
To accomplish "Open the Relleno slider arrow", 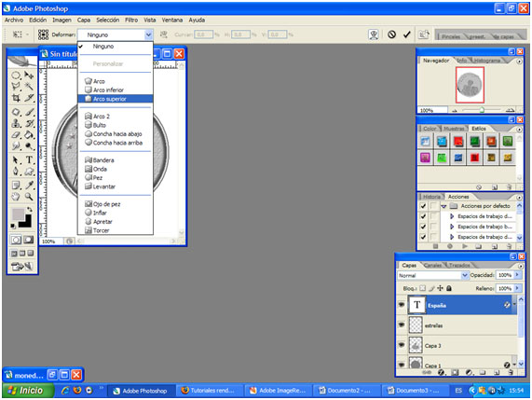I will [x=517, y=288].
